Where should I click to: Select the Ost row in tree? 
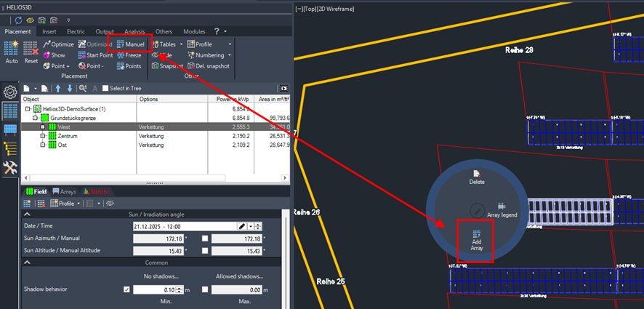pos(156,145)
